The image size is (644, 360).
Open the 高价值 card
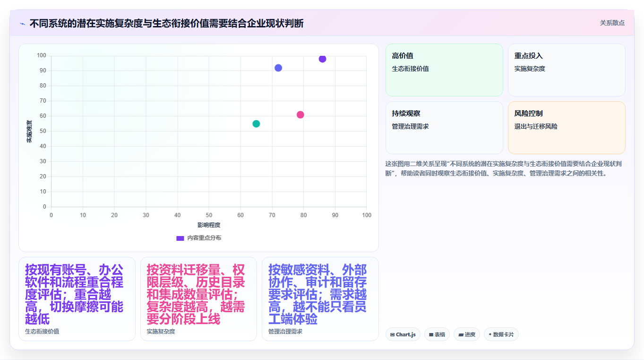click(x=444, y=70)
